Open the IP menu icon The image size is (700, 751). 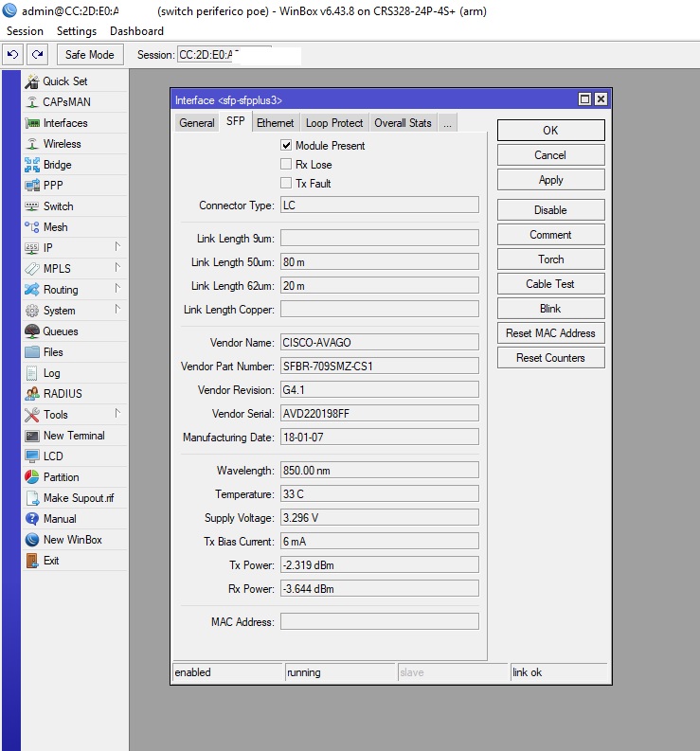(x=32, y=248)
